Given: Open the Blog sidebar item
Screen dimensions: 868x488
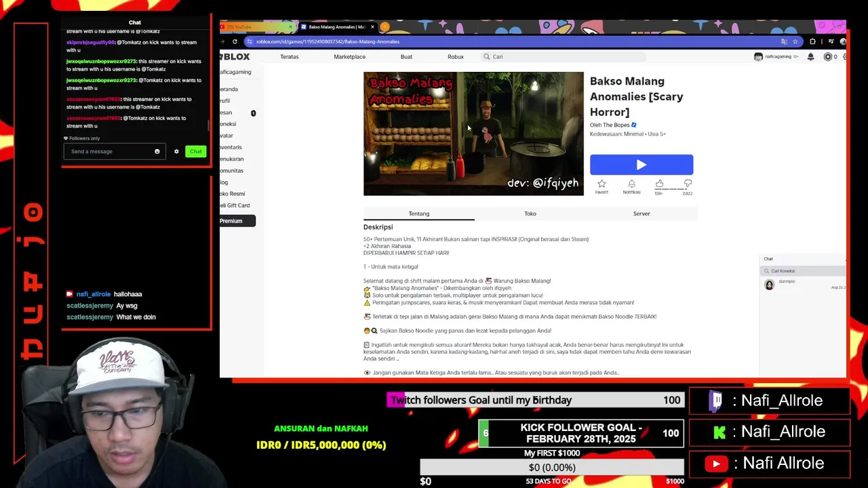Looking at the screenshot, I should (224, 182).
